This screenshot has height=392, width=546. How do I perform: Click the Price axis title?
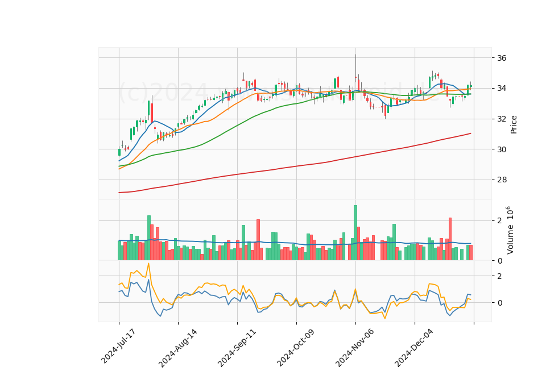pos(514,124)
